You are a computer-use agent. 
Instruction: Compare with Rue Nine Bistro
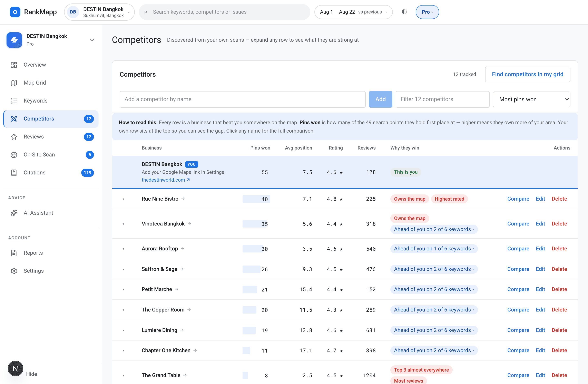[x=518, y=199]
